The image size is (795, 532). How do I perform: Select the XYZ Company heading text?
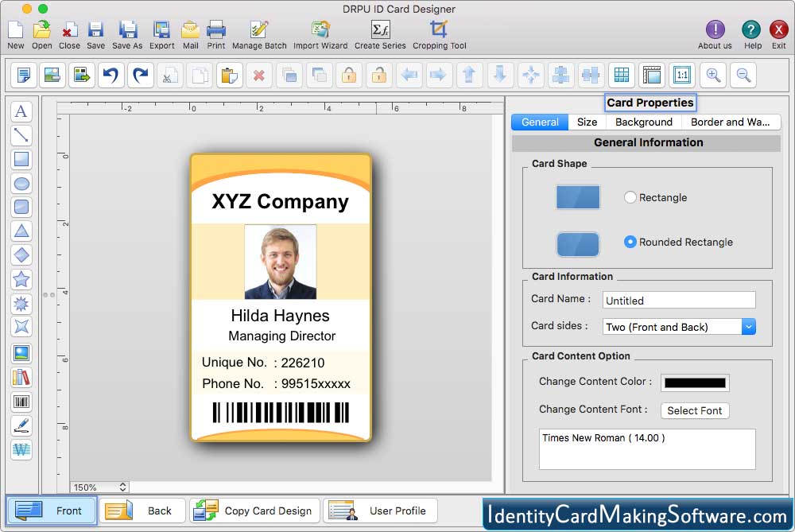[x=280, y=202]
